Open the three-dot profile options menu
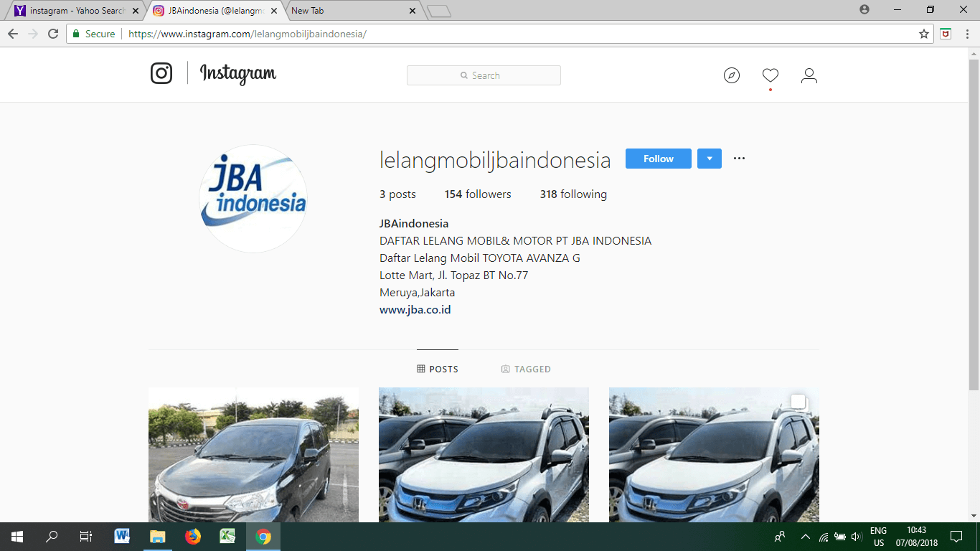Image resolution: width=980 pixels, height=551 pixels. [x=739, y=159]
